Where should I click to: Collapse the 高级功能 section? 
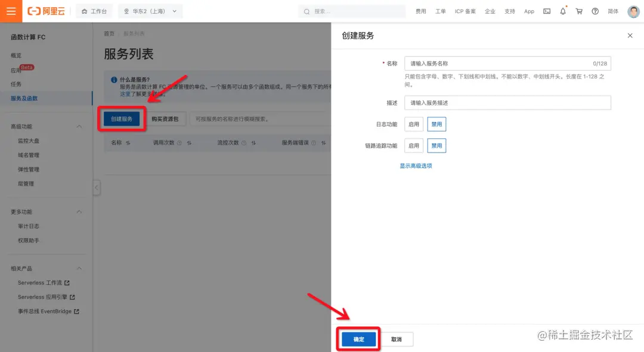coord(79,126)
